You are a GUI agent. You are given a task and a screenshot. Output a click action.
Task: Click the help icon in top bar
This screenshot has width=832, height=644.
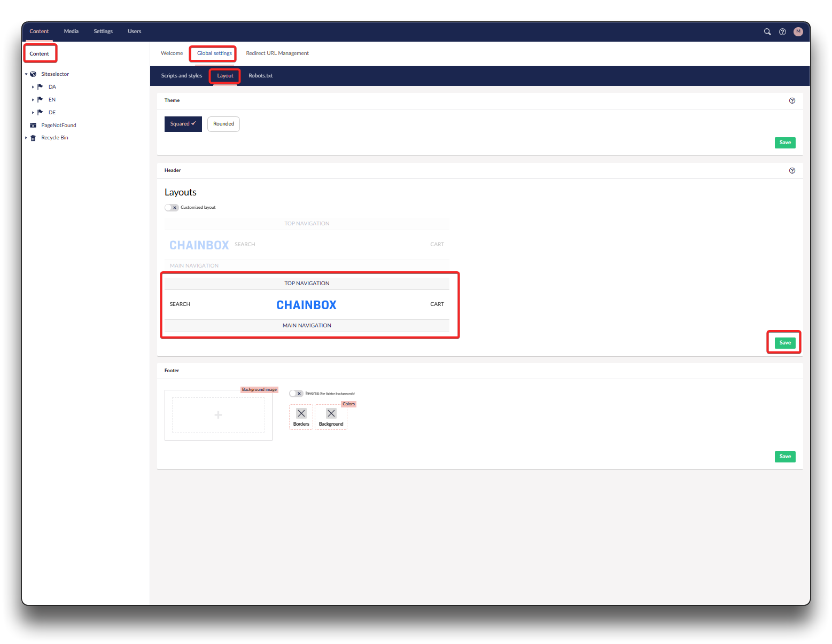pyautogui.click(x=782, y=32)
